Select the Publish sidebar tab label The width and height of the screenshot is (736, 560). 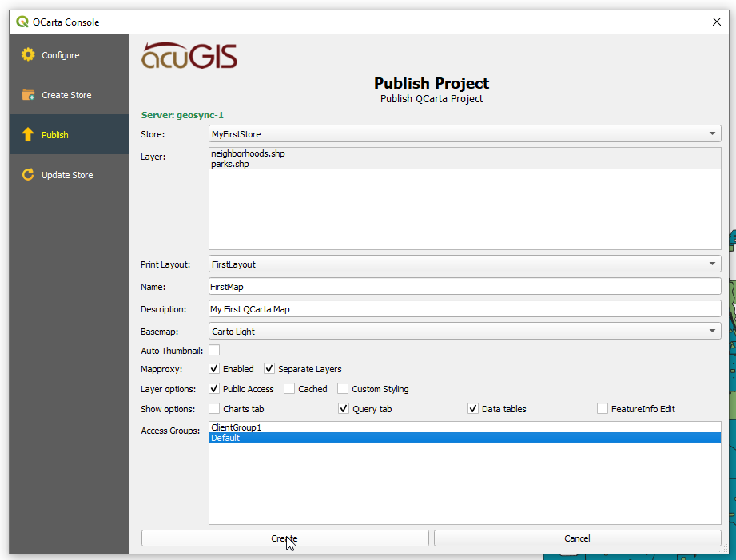(55, 135)
